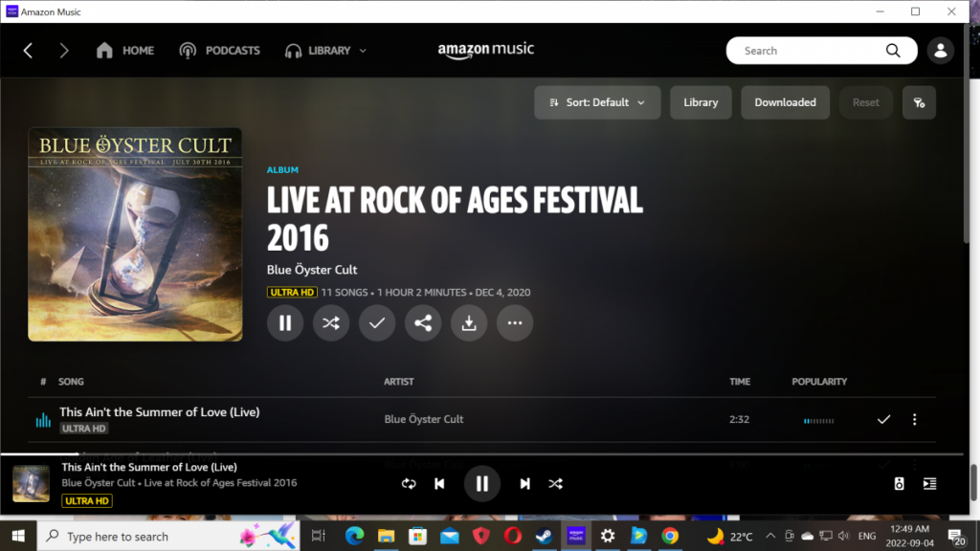980x551 pixels.
Task: Open the Blue Öyster Cult artist link under album title
Action: tap(312, 270)
